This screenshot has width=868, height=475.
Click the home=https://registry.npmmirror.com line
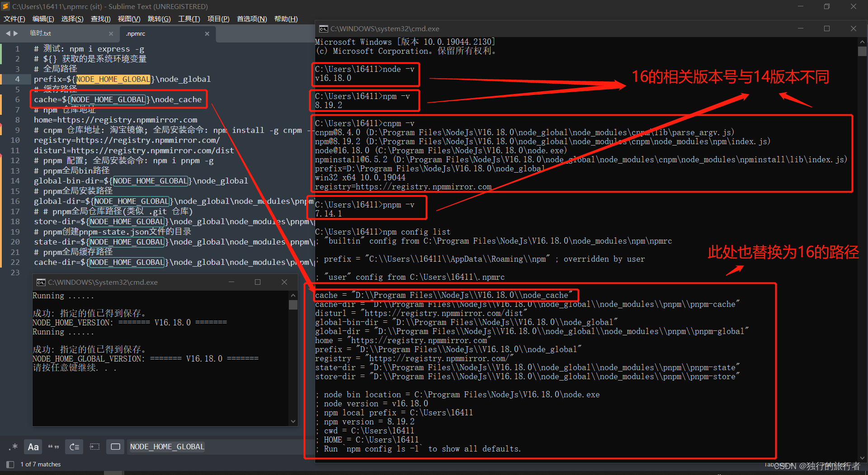(115, 120)
